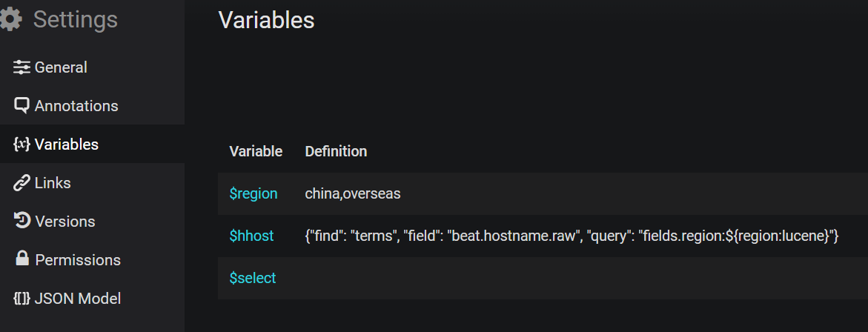
Task: Go to the Links section
Action: 92,183
